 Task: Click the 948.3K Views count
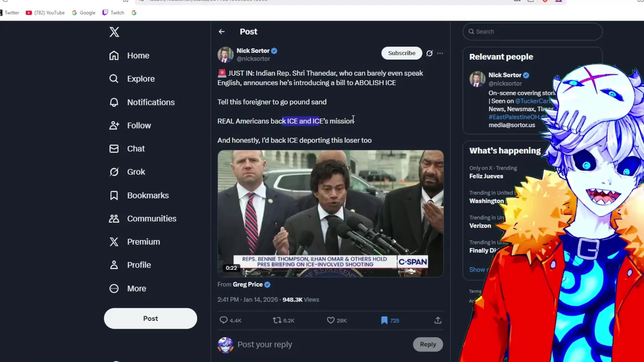(x=300, y=300)
